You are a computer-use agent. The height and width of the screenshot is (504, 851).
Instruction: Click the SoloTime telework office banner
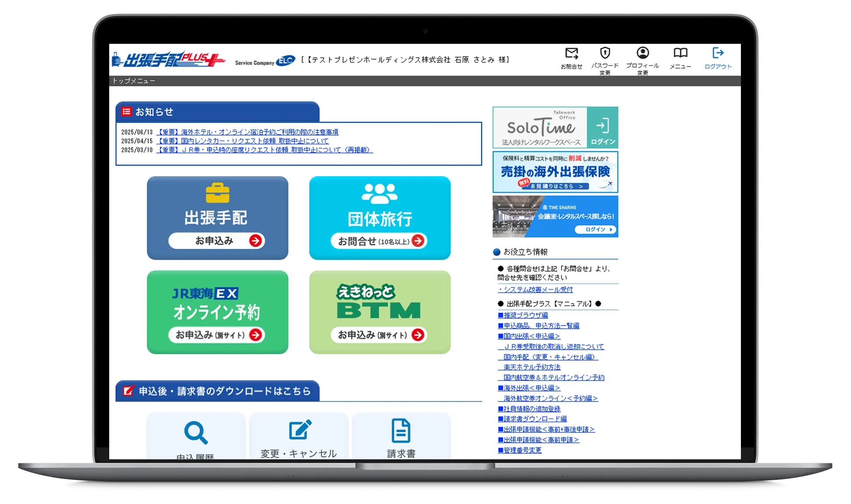pyautogui.click(x=555, y=127)
